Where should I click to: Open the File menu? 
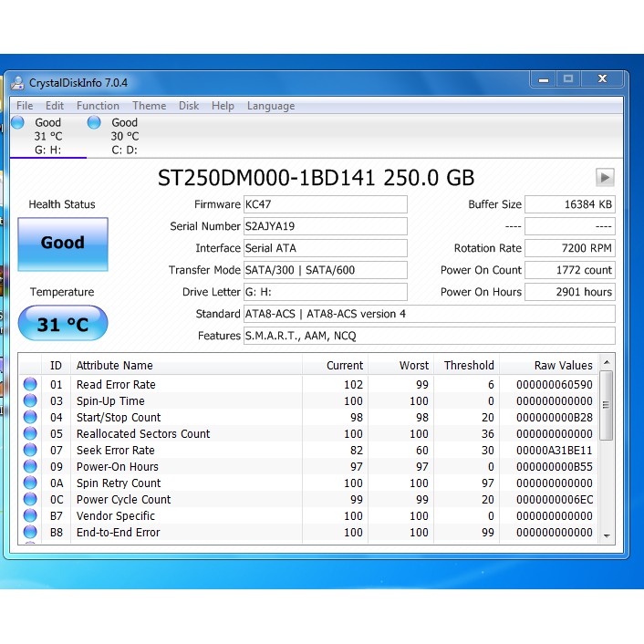25,106
